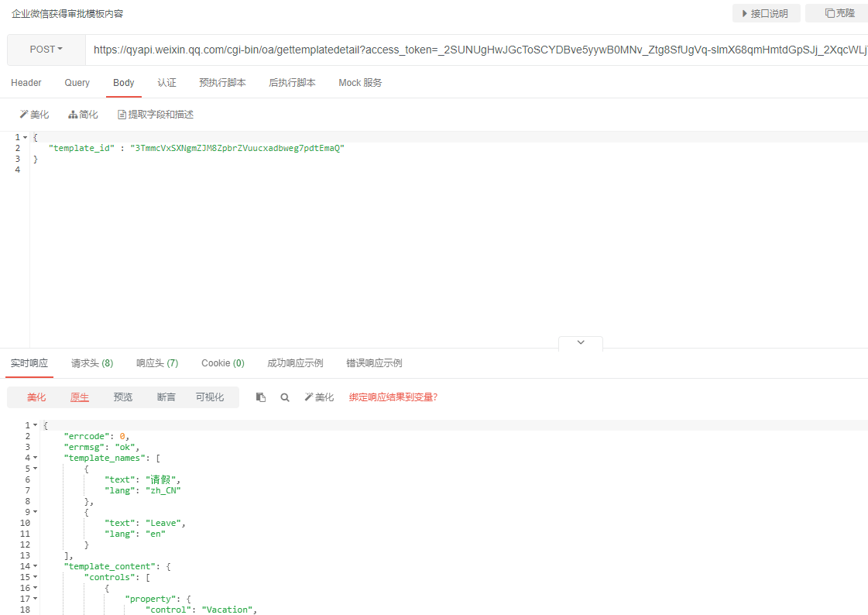Collapse the object at response line 16
Viewport: 868px width, 615px height.
(35, 588)
